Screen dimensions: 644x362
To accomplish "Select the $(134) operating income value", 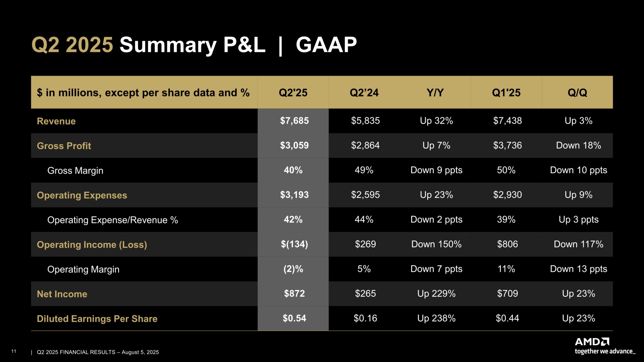I will (294, 244).
